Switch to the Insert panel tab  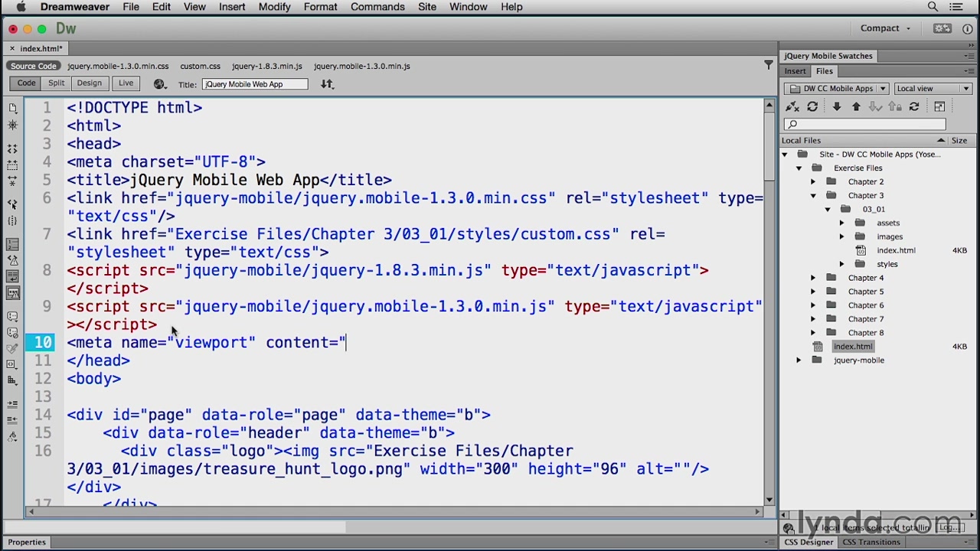795,71
